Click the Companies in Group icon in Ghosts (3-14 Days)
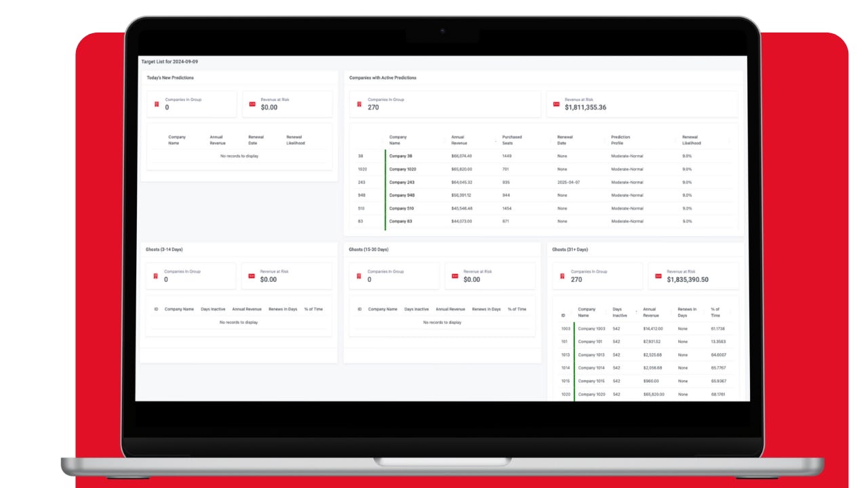This screenshot has width=868, height=488. (157, 275)
